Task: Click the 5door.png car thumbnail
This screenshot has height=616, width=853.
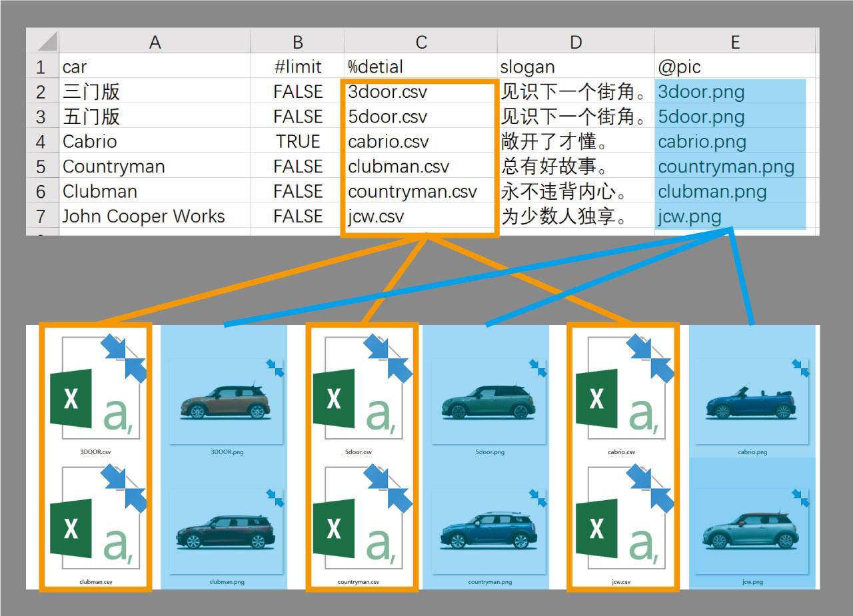Action: pos(489,402)
